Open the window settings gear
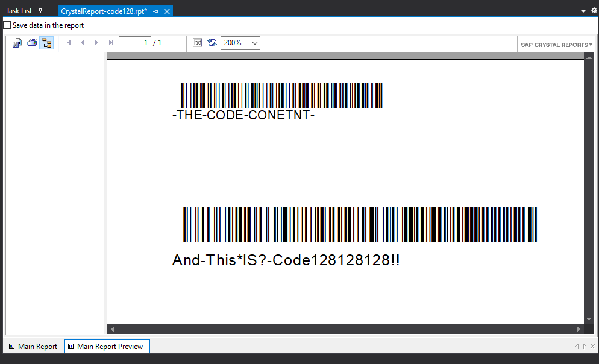Image resolution: width=599 pixels, height=364 pixels. click(594, 11)
